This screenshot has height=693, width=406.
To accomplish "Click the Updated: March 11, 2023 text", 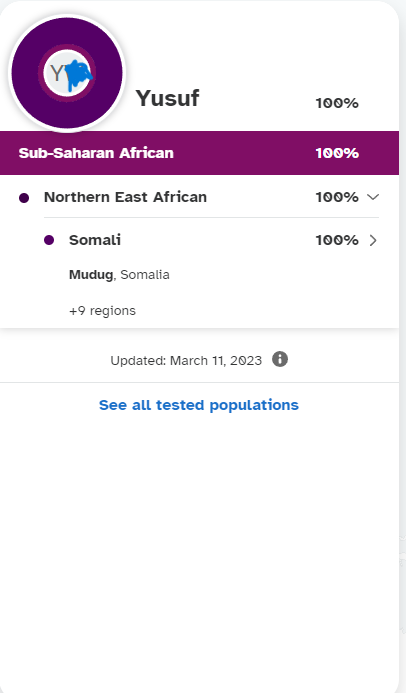I will click(186, 361).
